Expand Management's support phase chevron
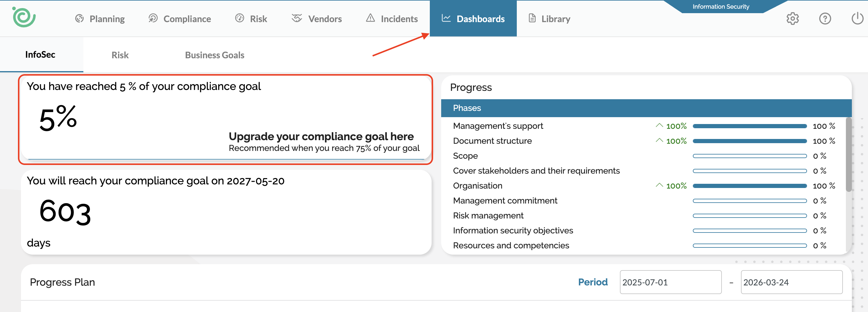Viewport: 868px width, 312px height. (x=659, y=126)
